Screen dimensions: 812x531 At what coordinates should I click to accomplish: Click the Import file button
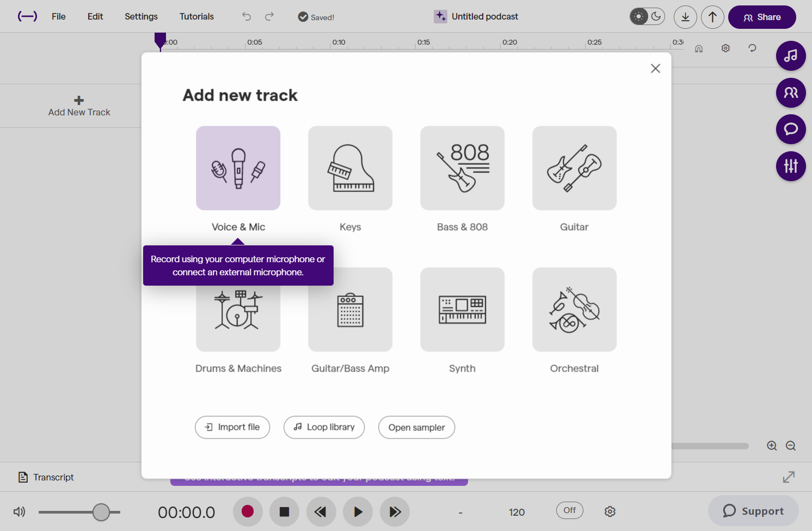point(232,427)
